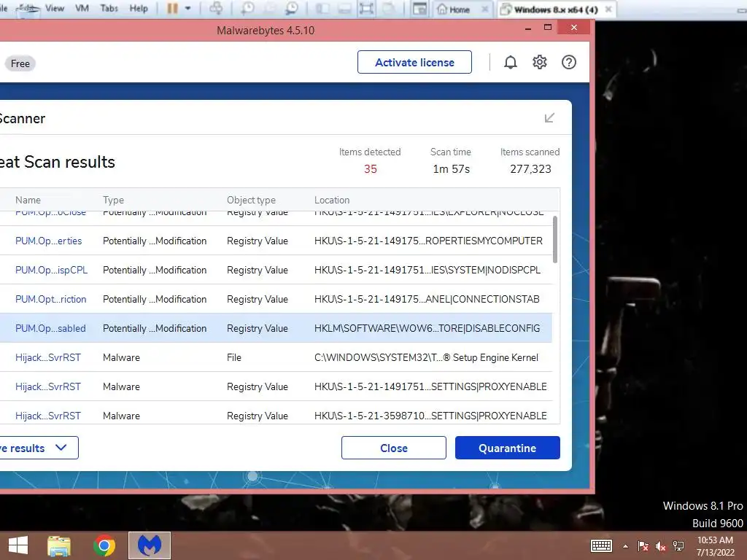Launch Google Chrome from the taskbar
Image resolution: width=747 pixels, height=560 pixels.
point(104,545)
